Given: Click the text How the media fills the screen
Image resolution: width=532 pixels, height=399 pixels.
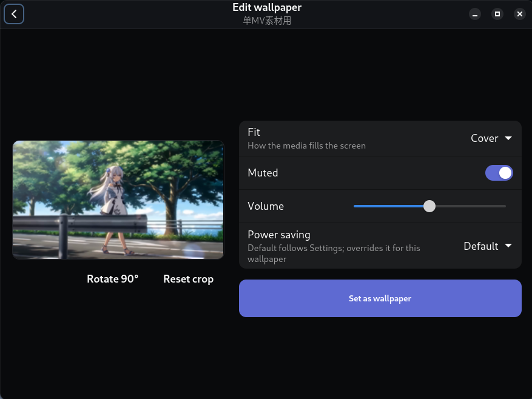Looking at the screenshot, I should click(307, 146).
